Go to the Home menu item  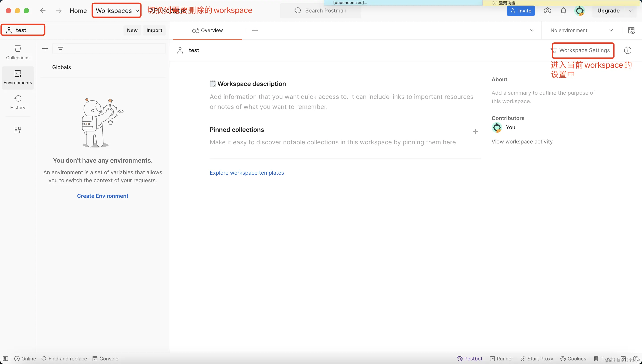point(78,11)
